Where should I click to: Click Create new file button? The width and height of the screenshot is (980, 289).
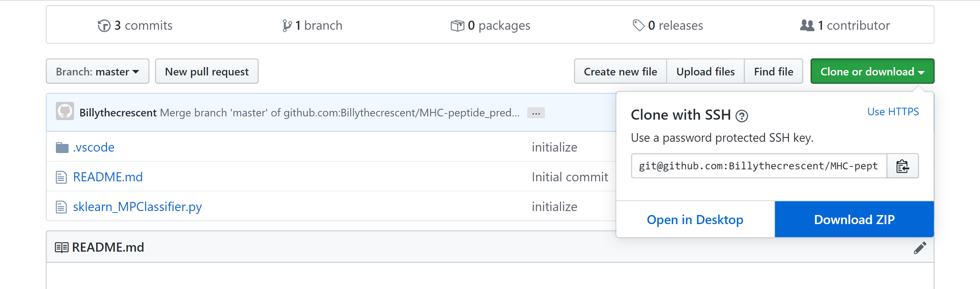[x=620, y=71]
